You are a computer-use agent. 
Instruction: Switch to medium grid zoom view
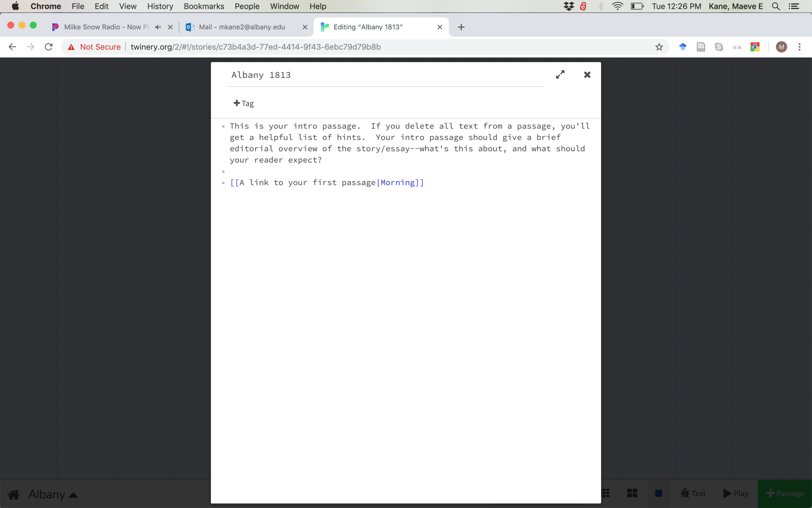(632, 493)
